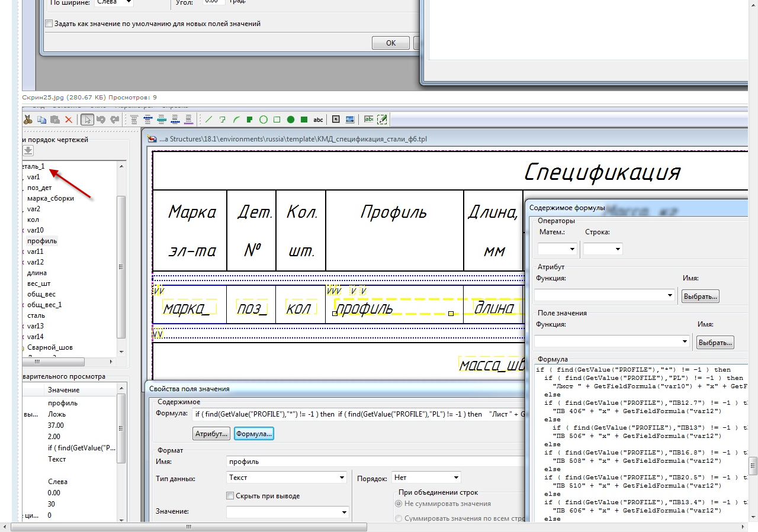Image resolution: width=758 pixels, height=532 pixels.
Task: Select 'Сварной_шов' tree item
Action: [x=50, y=347]
